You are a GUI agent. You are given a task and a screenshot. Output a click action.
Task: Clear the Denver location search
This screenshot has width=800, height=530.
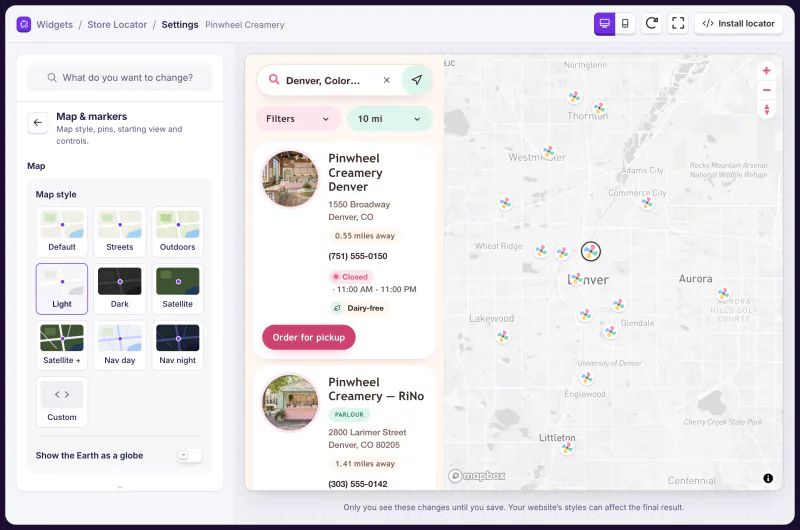387,80
